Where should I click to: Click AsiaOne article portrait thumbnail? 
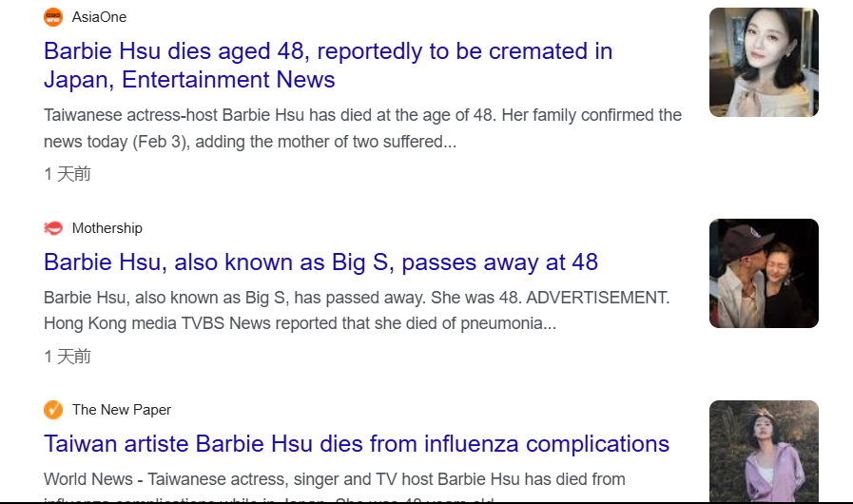point(764,62)
